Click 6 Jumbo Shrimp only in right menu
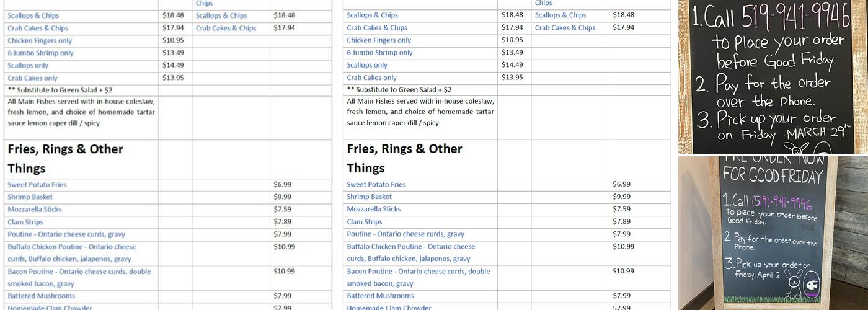This screenshot has height=310, width=868. click(379, 53)
